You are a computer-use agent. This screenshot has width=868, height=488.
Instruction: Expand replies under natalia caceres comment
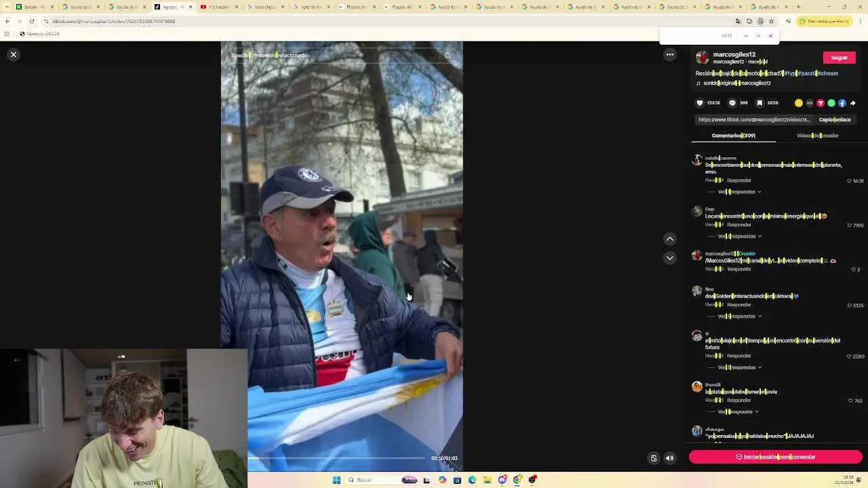click(739, 192)
